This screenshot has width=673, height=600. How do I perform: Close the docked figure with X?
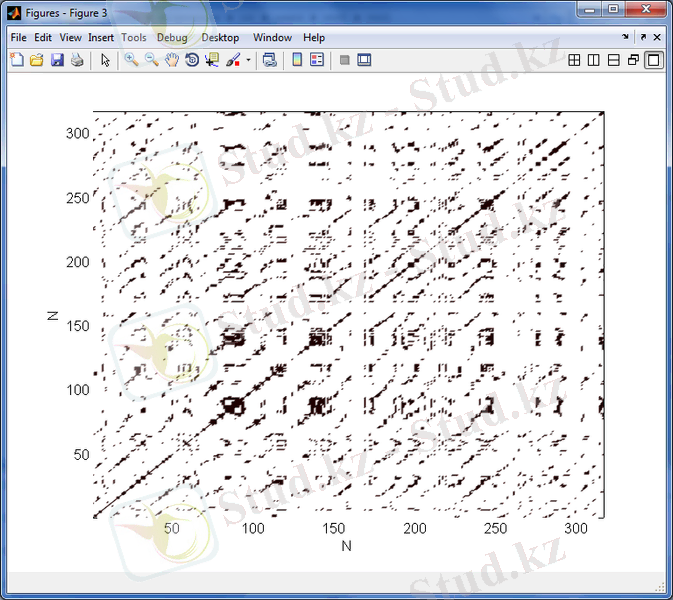pos(657,37)
